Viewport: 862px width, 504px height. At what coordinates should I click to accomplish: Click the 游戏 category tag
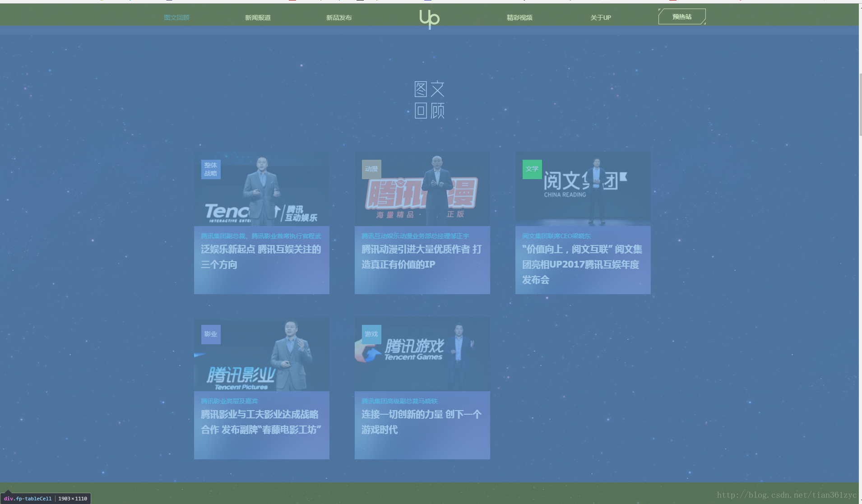(371, 334)
